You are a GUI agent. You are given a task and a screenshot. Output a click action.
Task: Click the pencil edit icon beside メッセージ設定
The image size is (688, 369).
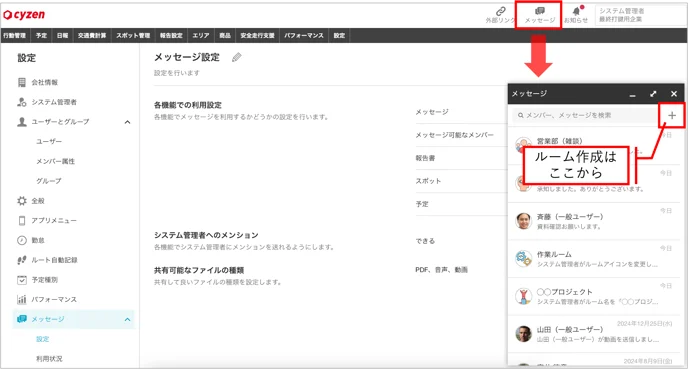coord(236,57)
